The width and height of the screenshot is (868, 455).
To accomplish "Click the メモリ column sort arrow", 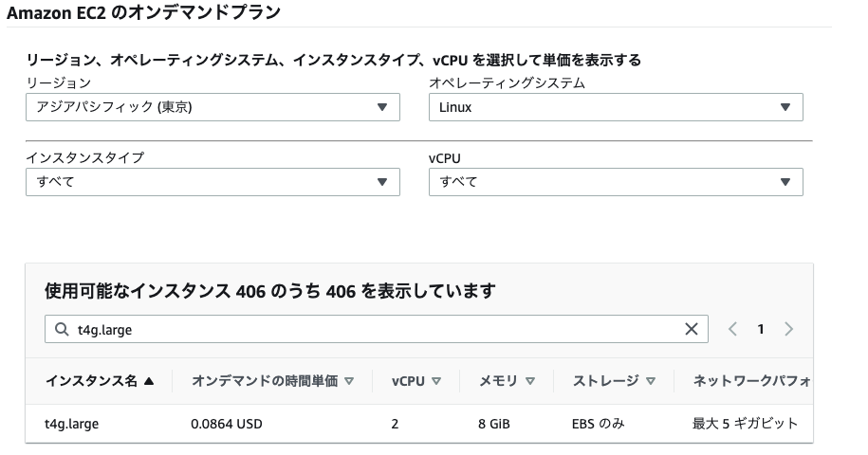I will 529,381.
